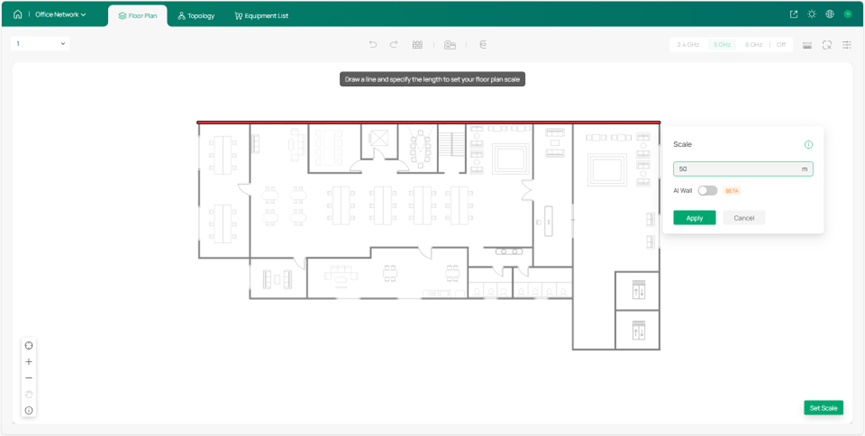The height and width of the screenshot is (436, 865).
Task: Select the 2.4GHz band option
Action: tap(689, 45)
